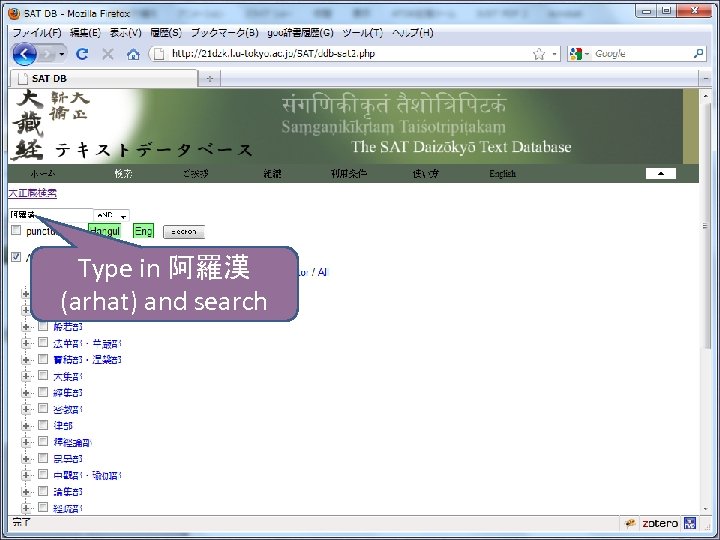Click the search button beside Eng
Viewport: 720px width, 540px height.
point(184,232)
